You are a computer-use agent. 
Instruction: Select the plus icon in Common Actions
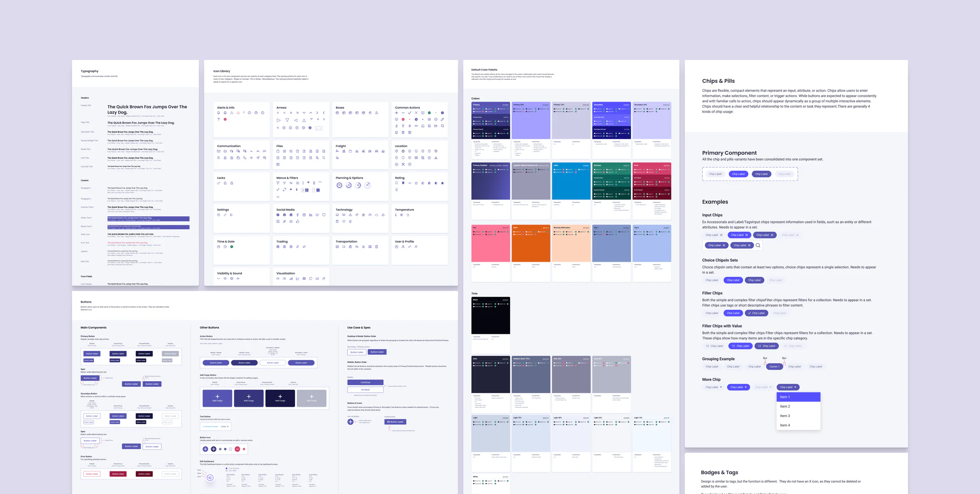pos(396,113)
